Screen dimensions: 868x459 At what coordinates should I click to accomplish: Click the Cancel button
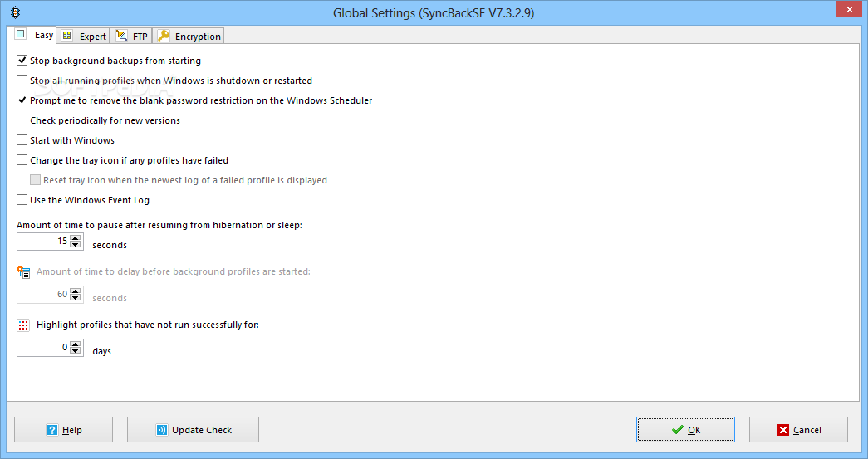point(798,430)
